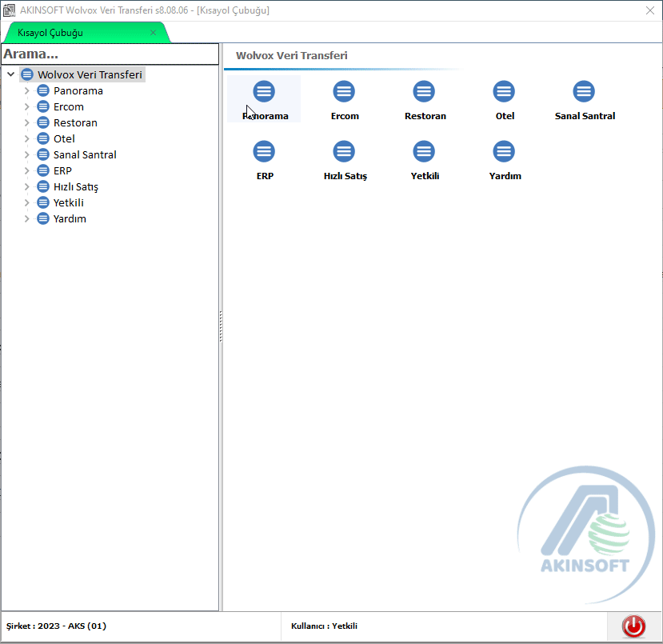Open the Panorama shortcut icon in right panel
The width and height of the screenshot is (663, 644).
[264, 92]
